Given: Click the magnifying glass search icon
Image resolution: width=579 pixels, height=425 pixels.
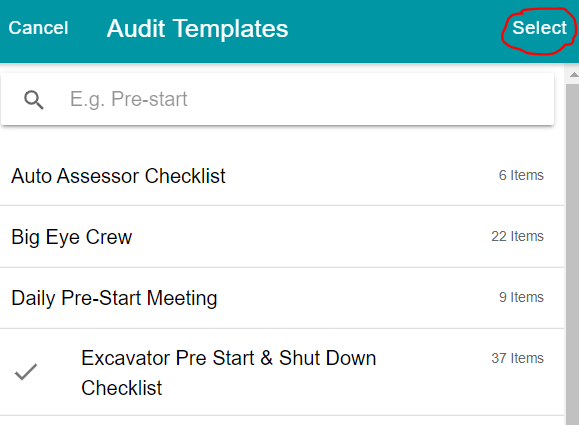Looking at the screenshot, I should 34,100.
